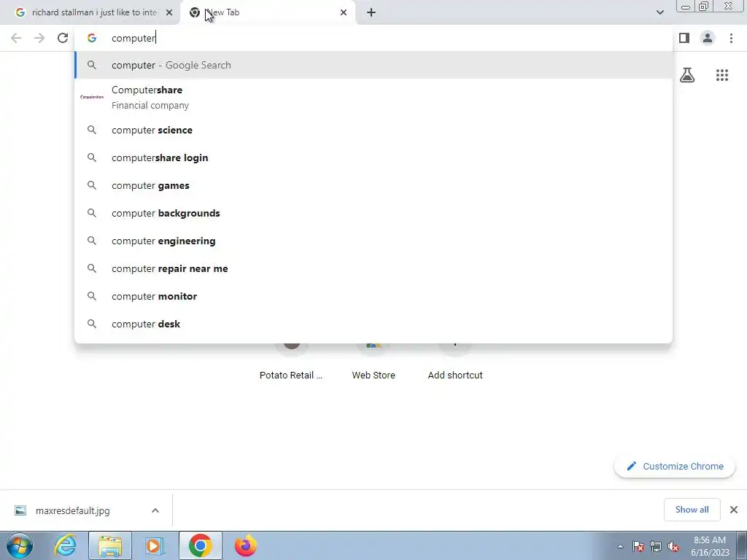
Task: Select the New Tab tab
Action: point(268,13)
